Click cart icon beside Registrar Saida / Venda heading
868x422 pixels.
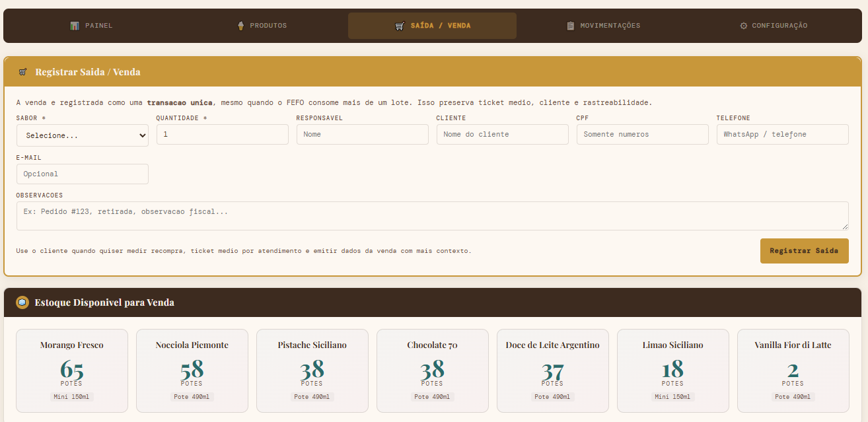tap(22, 72)
